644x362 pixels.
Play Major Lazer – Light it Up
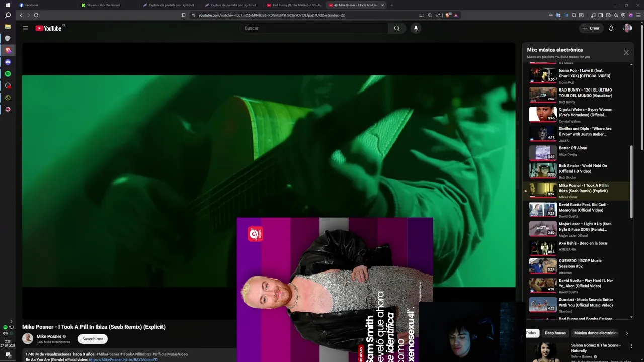(576, 229)
